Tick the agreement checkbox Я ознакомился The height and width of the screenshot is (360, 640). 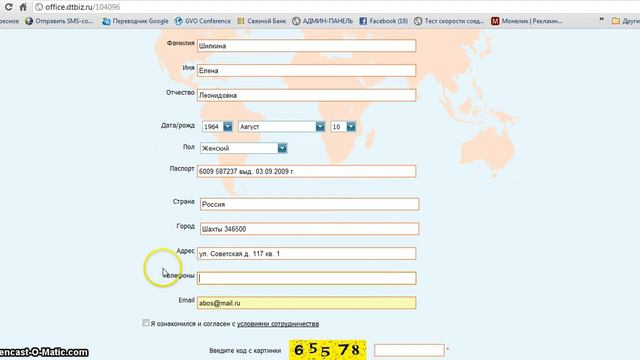coord(146,323)
